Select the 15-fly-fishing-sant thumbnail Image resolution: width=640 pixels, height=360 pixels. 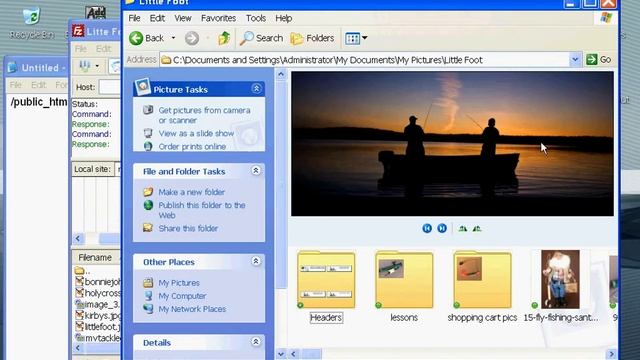pyautogui.click(x=560, y=287)
